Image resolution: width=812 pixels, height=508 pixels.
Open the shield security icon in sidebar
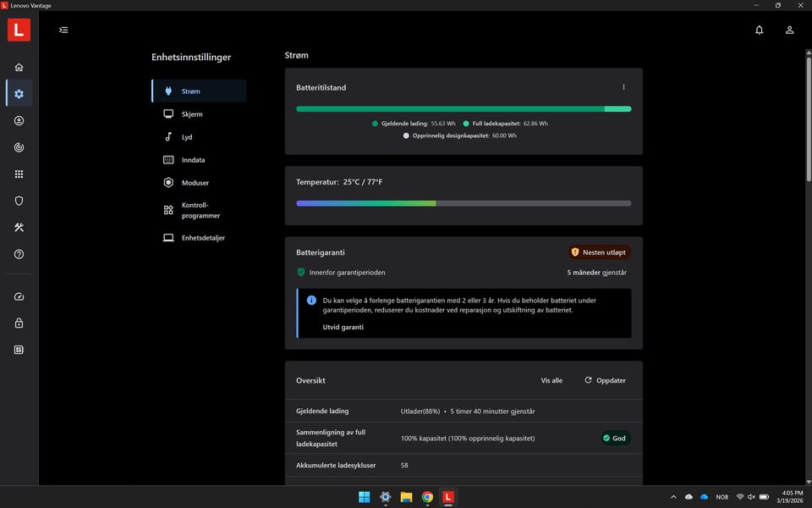19,201
